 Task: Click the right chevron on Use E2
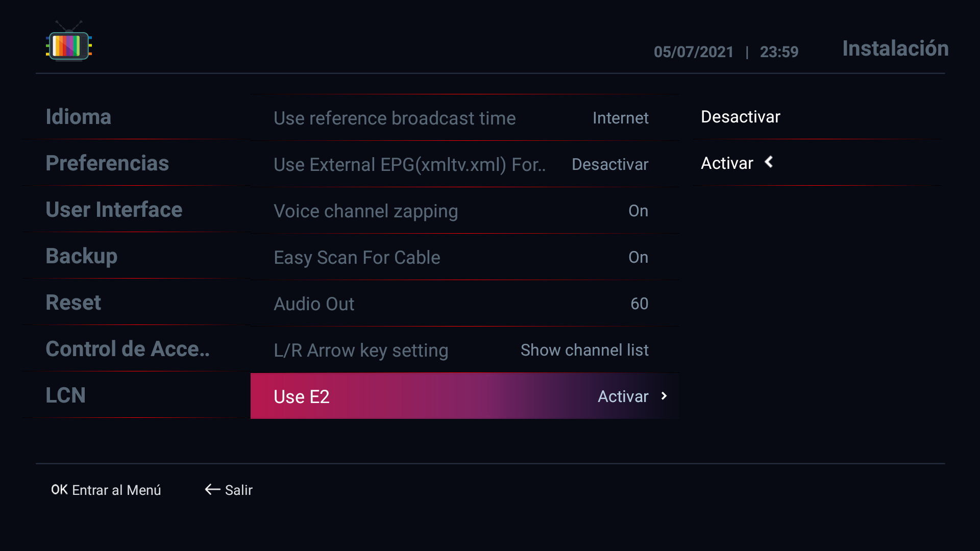[664, 396]
